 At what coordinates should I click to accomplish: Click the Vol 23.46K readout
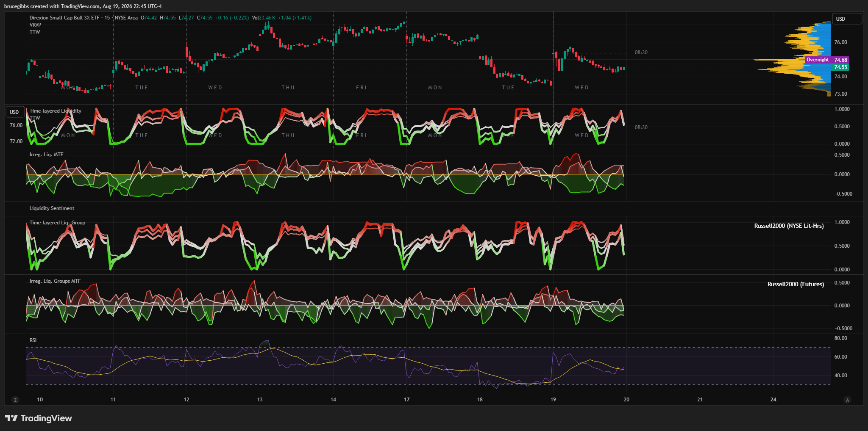[x=264, y=18]
